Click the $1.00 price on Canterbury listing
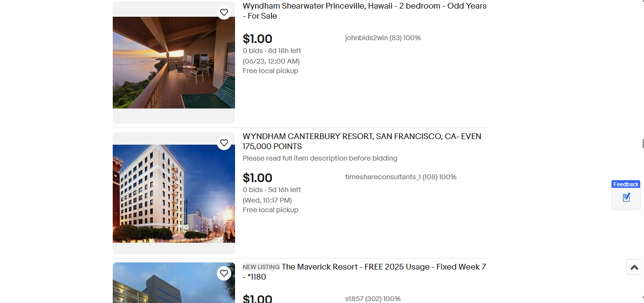The height and width of the screenshot is (303, 644). click(258, 178)
